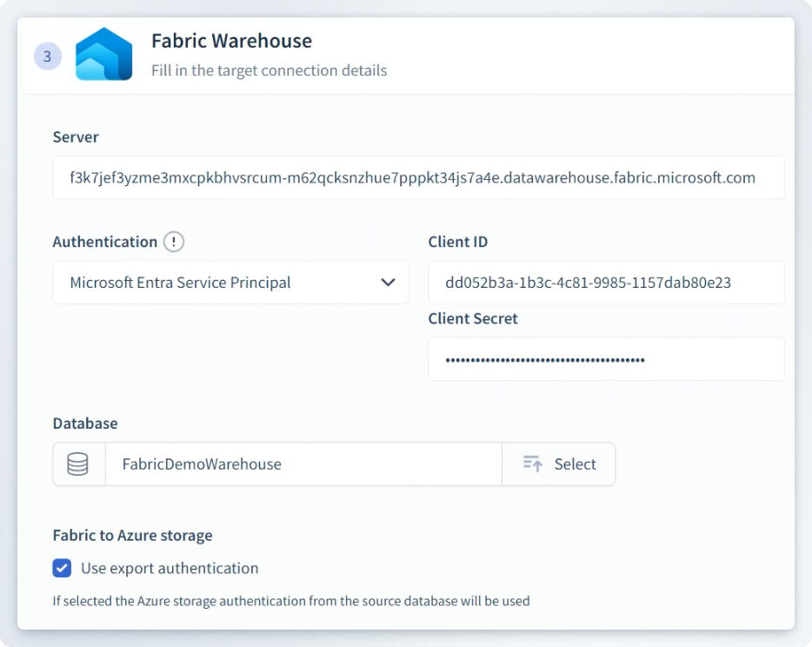Click the "Fill in the target connection details" subtitle
Image resolution: width=812 pixels, height=647 pixels.
coord(269,70)
